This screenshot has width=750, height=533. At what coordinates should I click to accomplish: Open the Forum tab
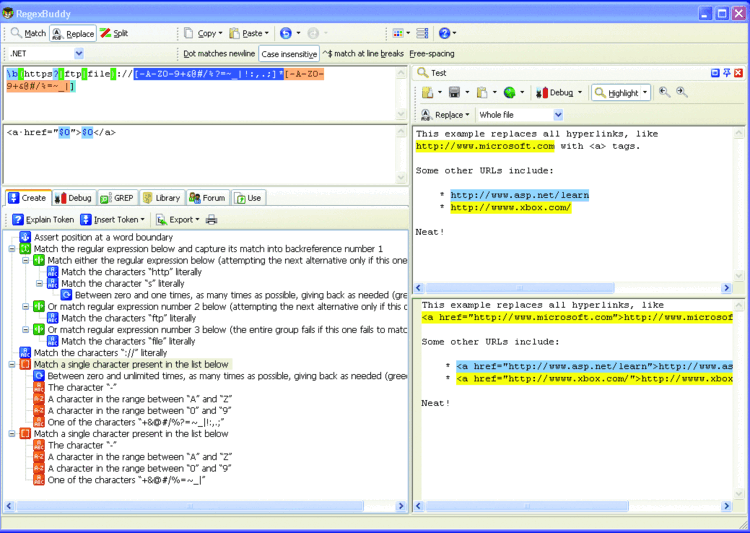208,198
